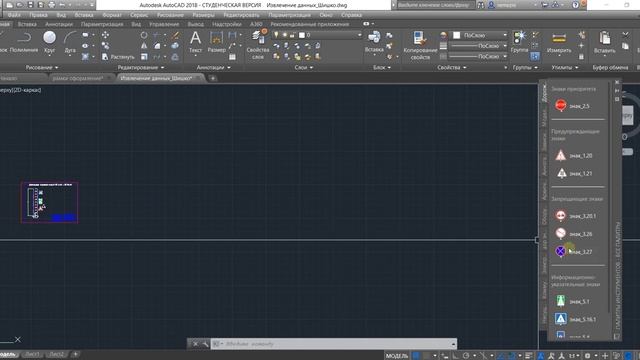Click the Undo arrow in quick access toolbar
The height and width of the screenshot is (360, 640).
point(62,5)
